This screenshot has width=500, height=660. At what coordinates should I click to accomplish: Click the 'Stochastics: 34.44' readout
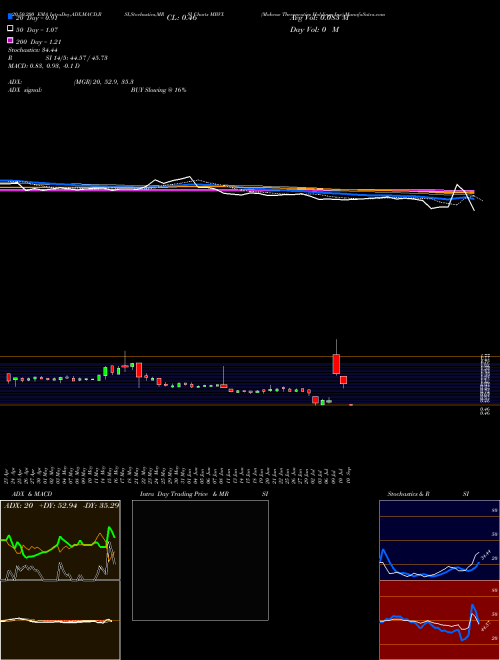33,50
